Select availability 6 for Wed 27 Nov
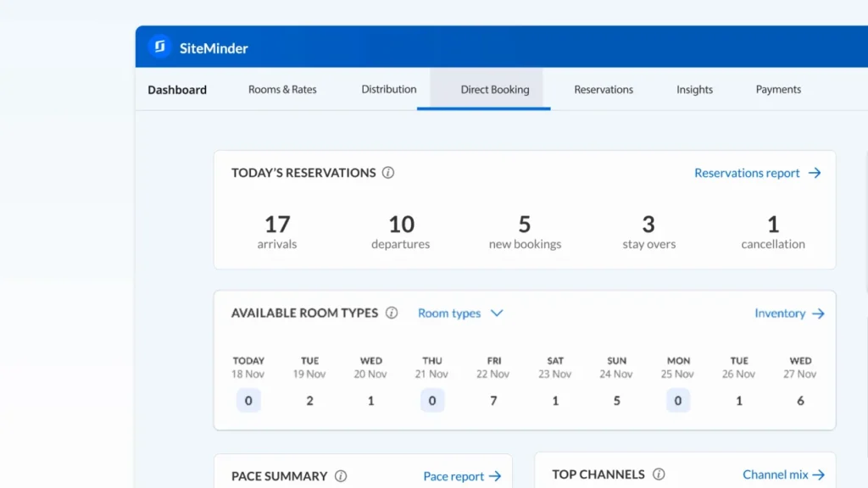This screenshot has height=488, width=868. (800, 401)
